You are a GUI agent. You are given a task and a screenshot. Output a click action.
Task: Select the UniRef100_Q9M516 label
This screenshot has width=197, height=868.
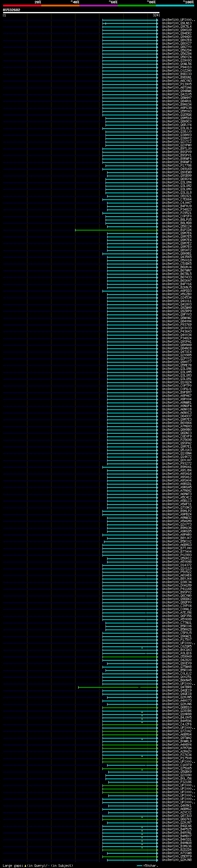176,118
